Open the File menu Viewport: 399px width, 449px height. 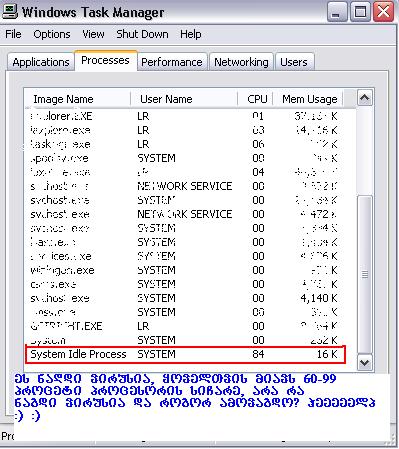pyautogui.click(x=13, y=34)
